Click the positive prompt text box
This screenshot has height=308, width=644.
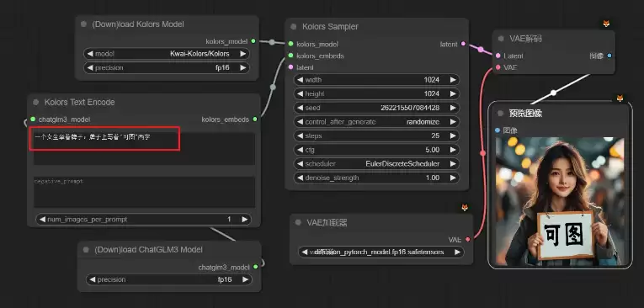pos(144,149)
